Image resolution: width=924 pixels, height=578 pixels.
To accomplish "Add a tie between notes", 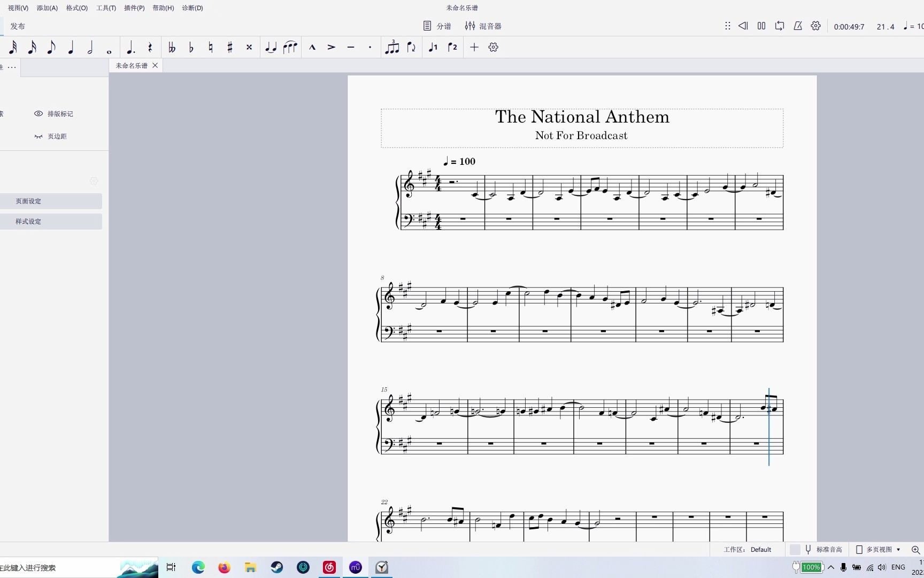I will tap(271, 48).
